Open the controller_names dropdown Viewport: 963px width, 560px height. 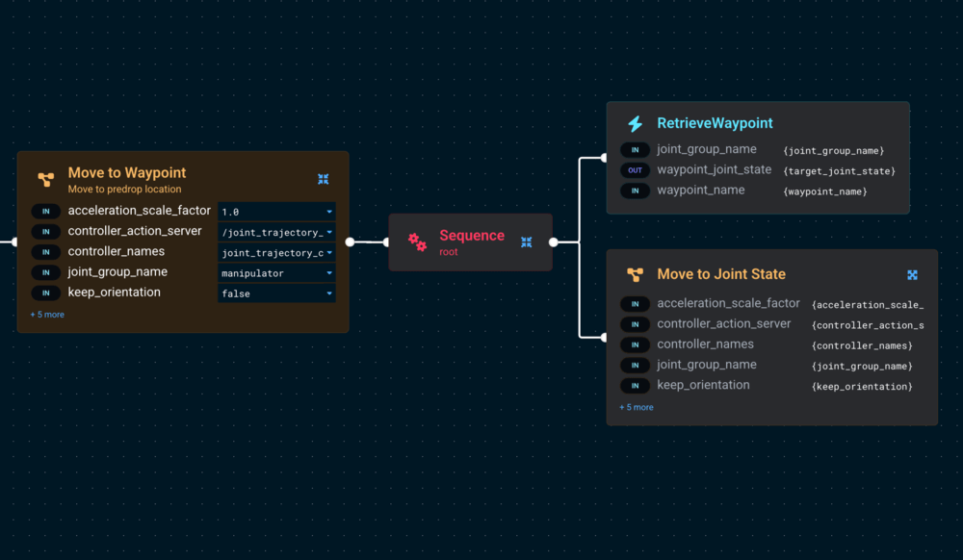click(277, 252)
